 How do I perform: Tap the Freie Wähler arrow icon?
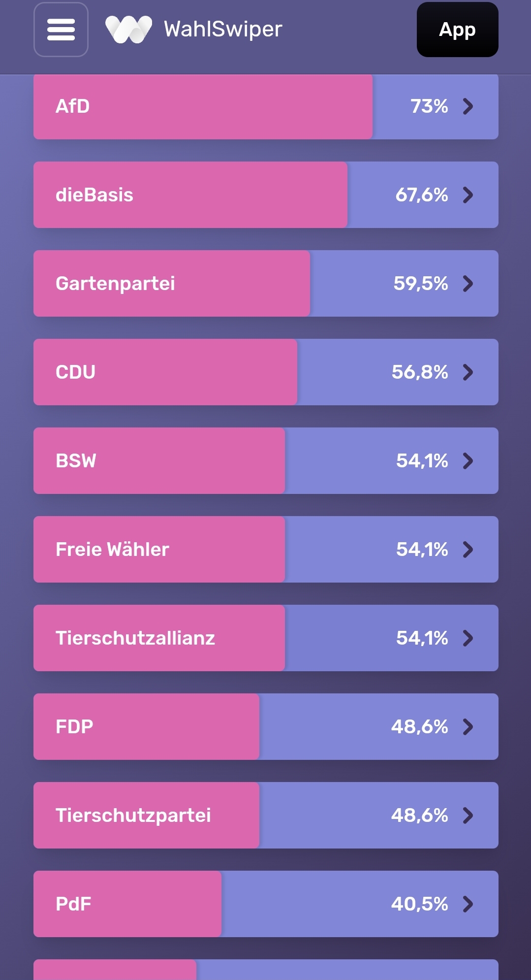(x=468, y=550)
